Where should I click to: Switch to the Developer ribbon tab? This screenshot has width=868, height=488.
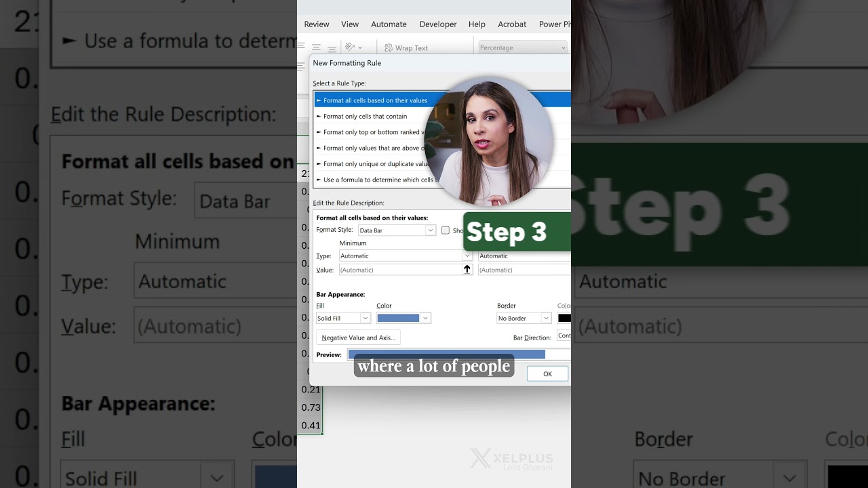tap(438, 24)
